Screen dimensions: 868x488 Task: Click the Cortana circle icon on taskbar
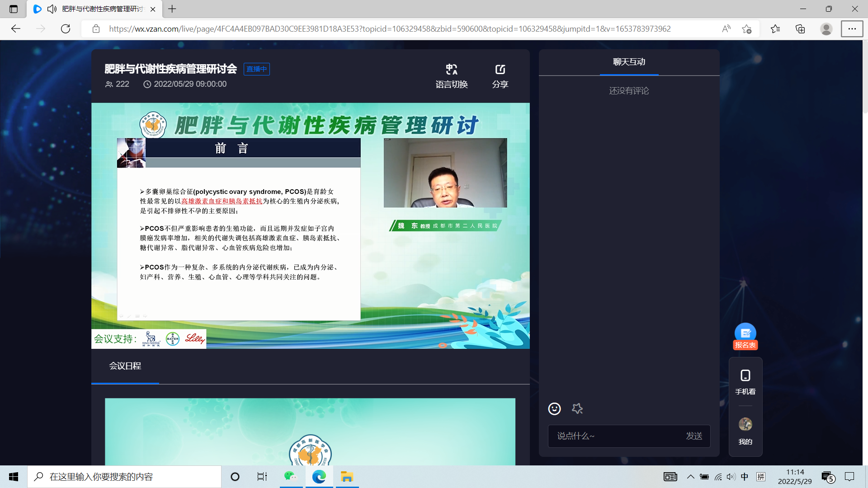point(235,477)
